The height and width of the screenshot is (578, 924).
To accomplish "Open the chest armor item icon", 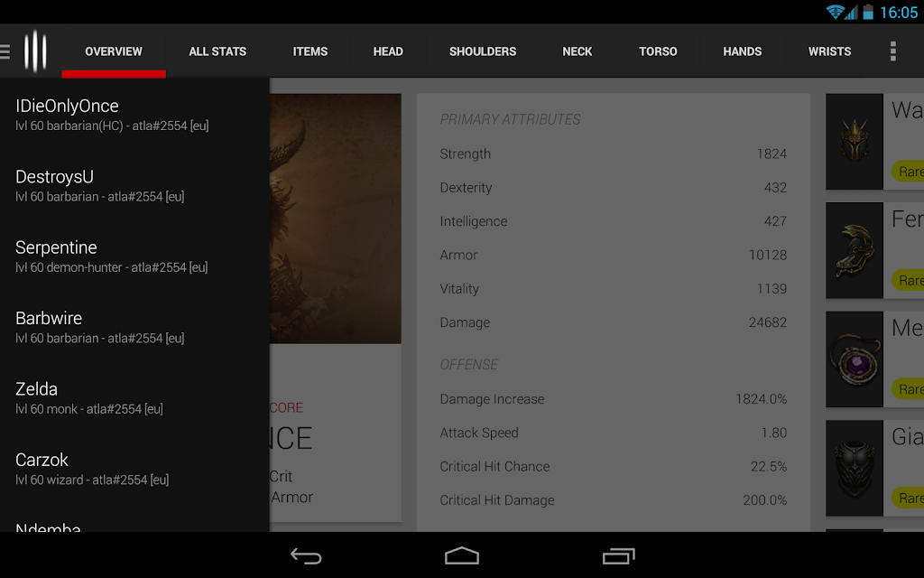I will [854, 468].
